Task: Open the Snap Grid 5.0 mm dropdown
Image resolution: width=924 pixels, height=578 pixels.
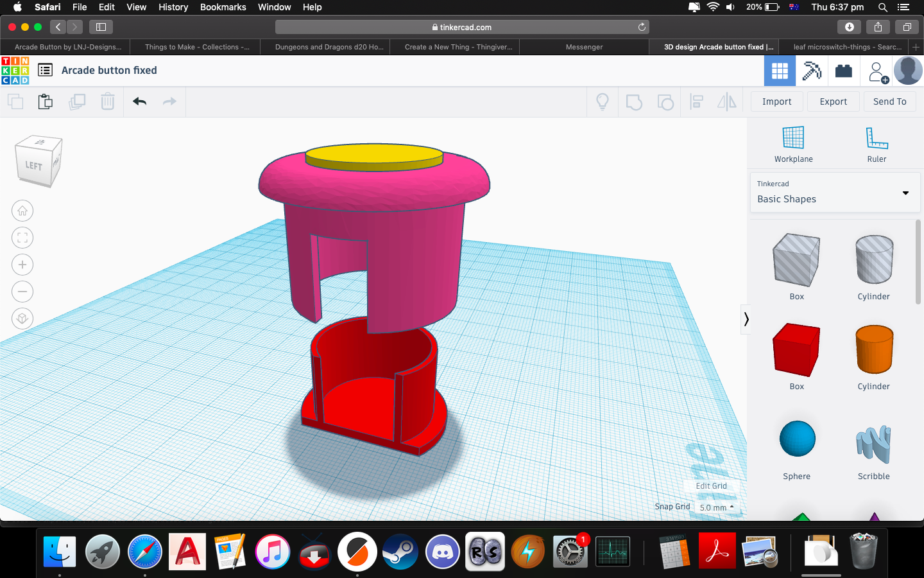Action: coord(717,507)
